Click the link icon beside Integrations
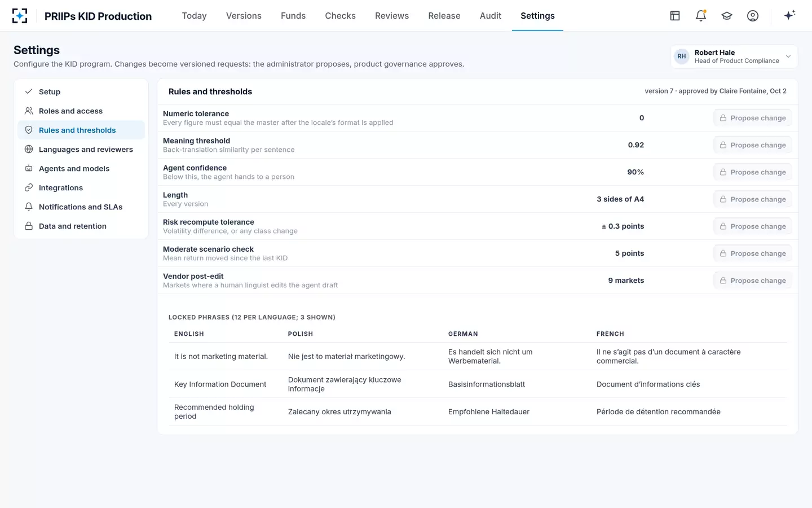The width and height of the screenshot is (812, 508). 29,187
